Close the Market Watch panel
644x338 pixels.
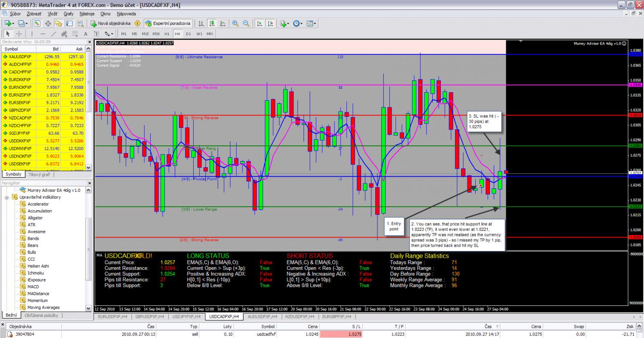[x=90, y=42]
